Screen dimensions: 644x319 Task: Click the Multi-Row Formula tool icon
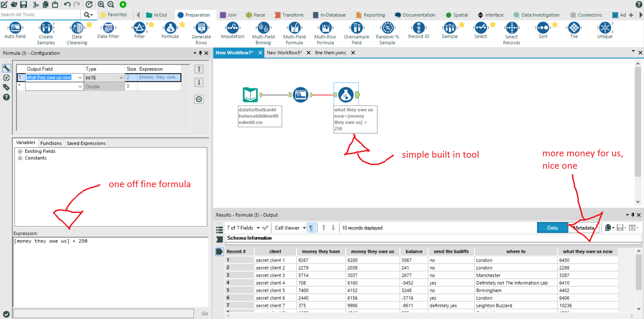coord(325,28)
